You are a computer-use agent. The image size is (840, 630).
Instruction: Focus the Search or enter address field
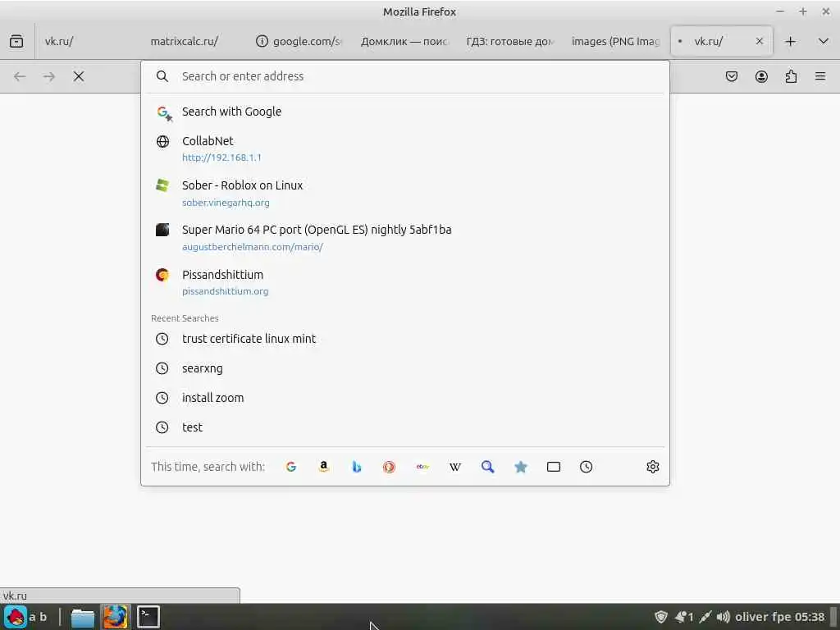[405, 76]
